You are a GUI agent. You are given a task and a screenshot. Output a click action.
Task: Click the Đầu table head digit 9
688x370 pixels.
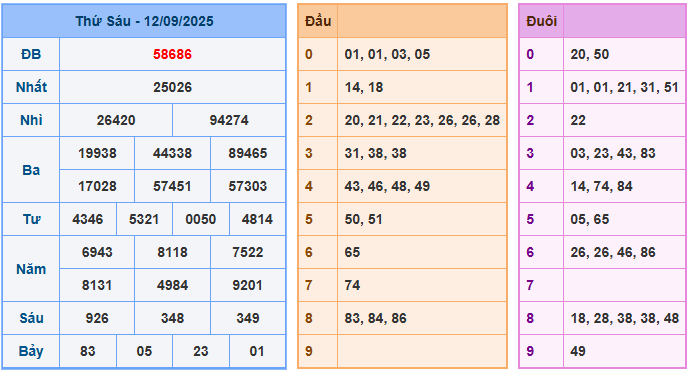tap(309, 351)
